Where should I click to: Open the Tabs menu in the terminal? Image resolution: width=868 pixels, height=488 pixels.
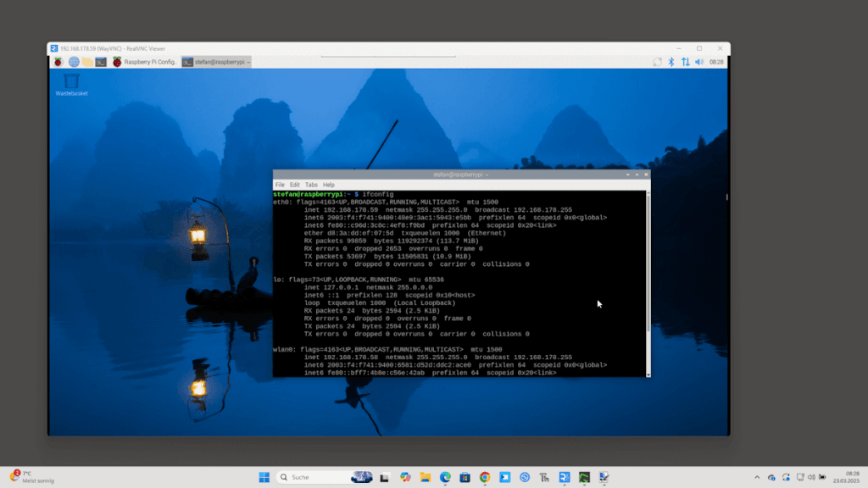[x=311, y=185]
